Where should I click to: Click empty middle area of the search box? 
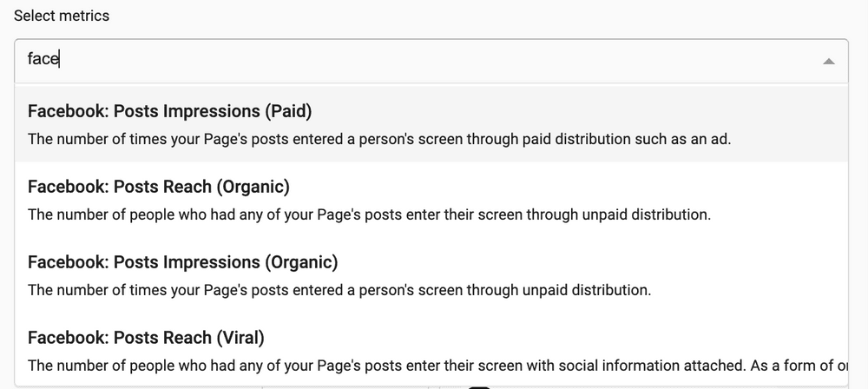click(x=434, y=60)
